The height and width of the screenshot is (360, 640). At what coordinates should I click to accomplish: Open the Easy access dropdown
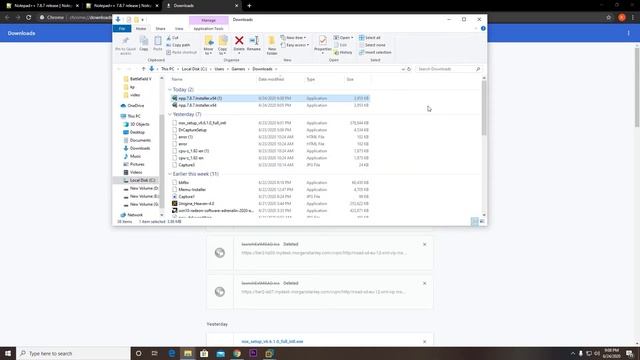pyautogui.click(x=295, y=45)
